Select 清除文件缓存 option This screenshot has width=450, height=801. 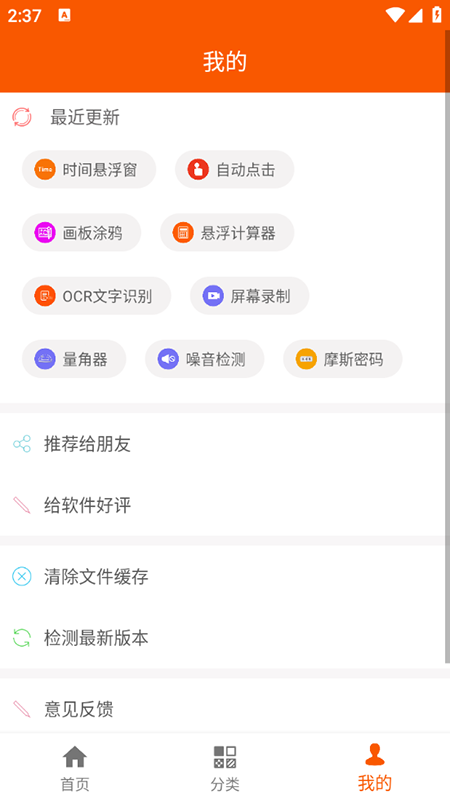[x=223, y=577]
